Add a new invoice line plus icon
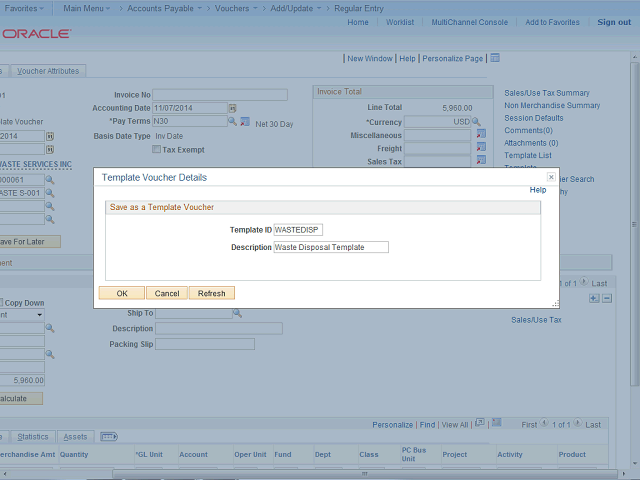This screenshot has height=480, width=640. tap(594, 298)
